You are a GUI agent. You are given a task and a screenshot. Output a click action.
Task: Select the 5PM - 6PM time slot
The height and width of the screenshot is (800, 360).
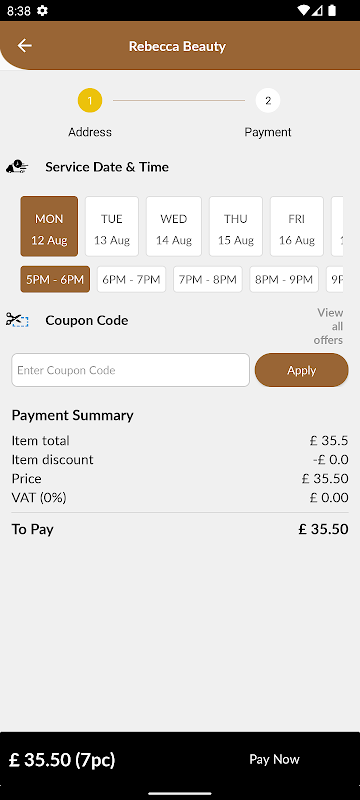click(x=55, y=279)
